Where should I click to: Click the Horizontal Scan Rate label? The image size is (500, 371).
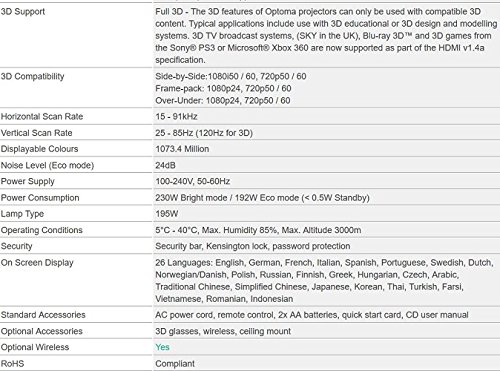pyautogui.click(x=42, y=116)
